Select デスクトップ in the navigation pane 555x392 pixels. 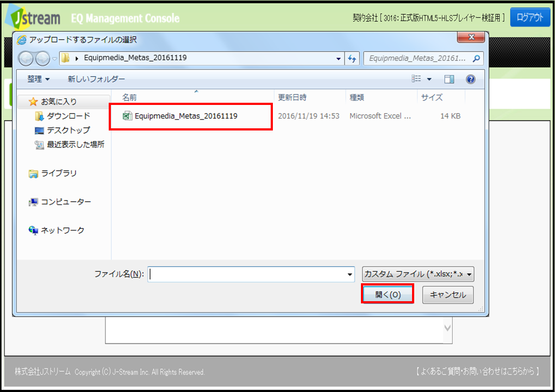(68, 130)
